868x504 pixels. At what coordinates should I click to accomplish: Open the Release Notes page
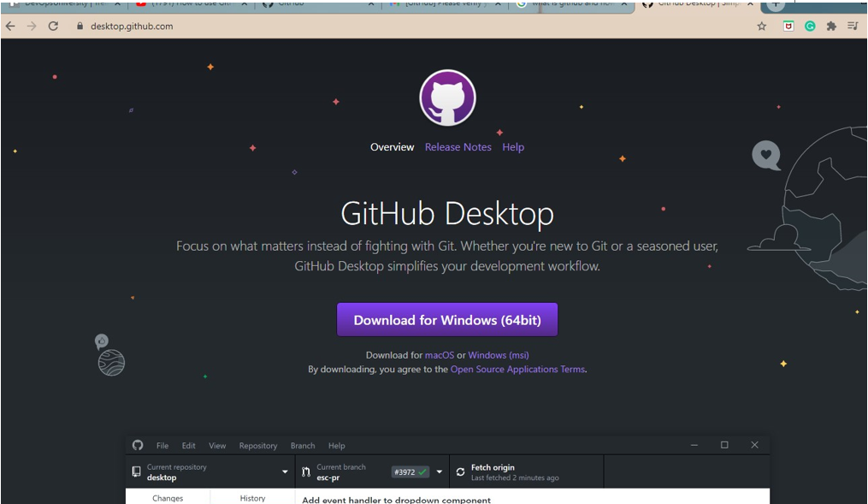coord(458,147)
